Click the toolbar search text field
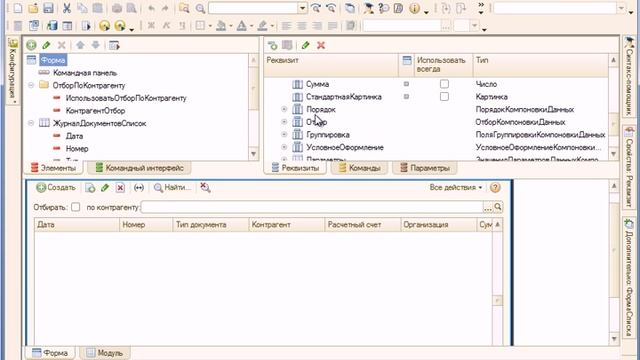The height and width of the screenshot is (360, 640). pyautogui.click(x=253, y=8)
